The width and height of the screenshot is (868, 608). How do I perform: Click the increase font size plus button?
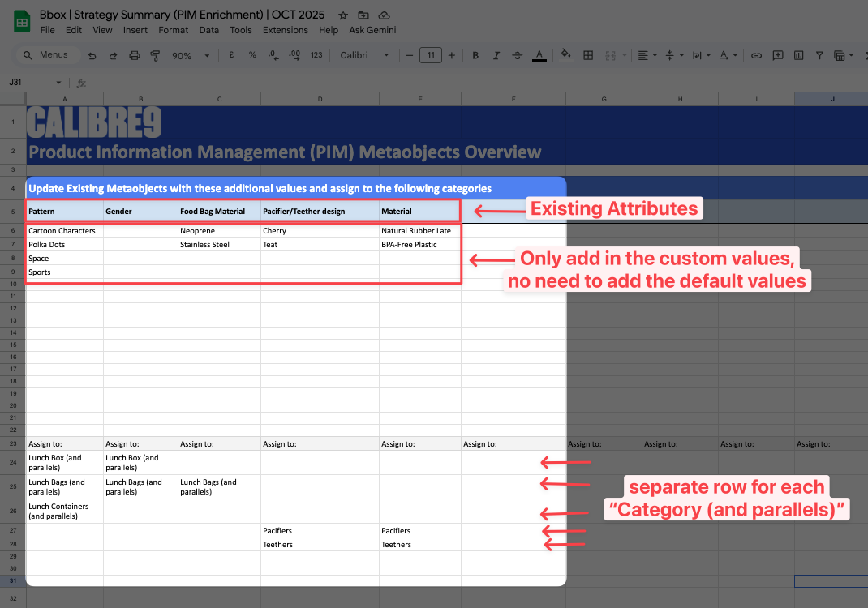(452, 55)
